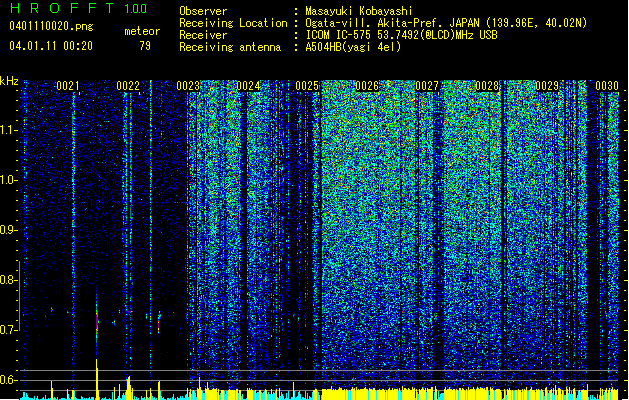This screenshot has width=629, height=400.
Task: Click the Receiving Location label
Action: coord(233,23)
